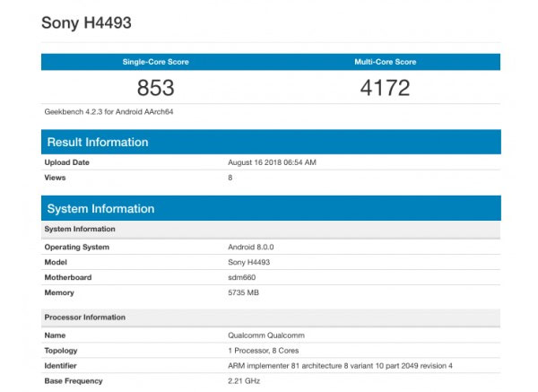Viewport: 538px width, 392px height.
Task: Select the Qualcomm Qualcomm value
Action: 266,335
